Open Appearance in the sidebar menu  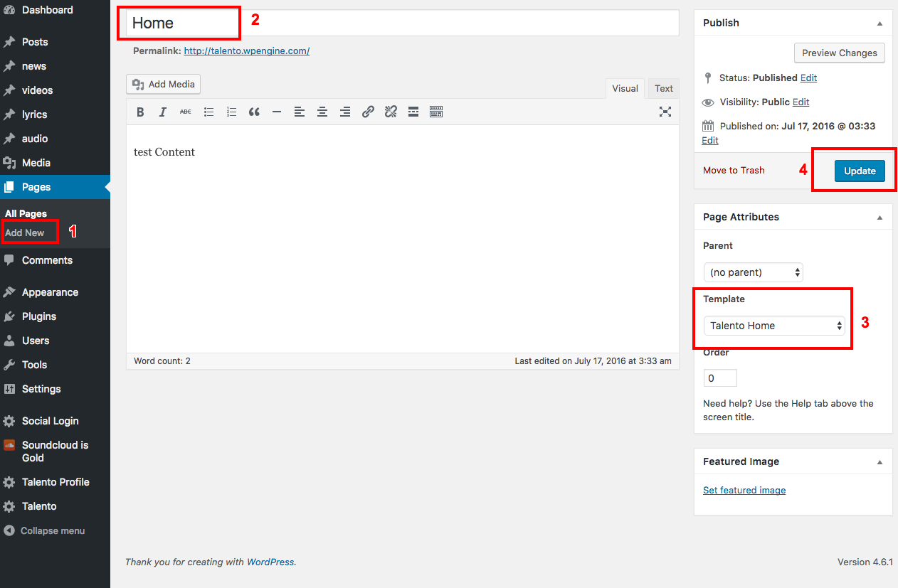point(50,292)
